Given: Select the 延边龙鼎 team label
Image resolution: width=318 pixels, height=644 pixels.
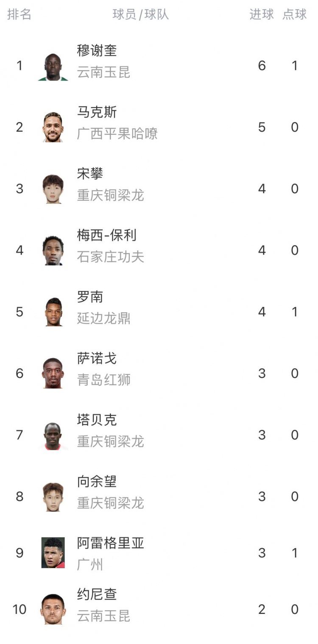Looking at the screenshot, I should coord(103,319).
